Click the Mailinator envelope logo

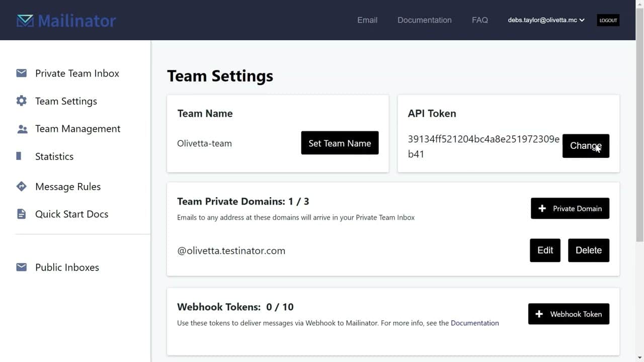[x=25, y=21]
